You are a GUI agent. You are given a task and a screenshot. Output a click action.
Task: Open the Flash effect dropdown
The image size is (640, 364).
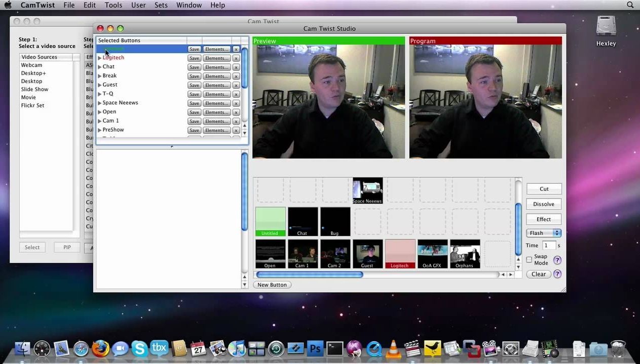coord(544,233)
